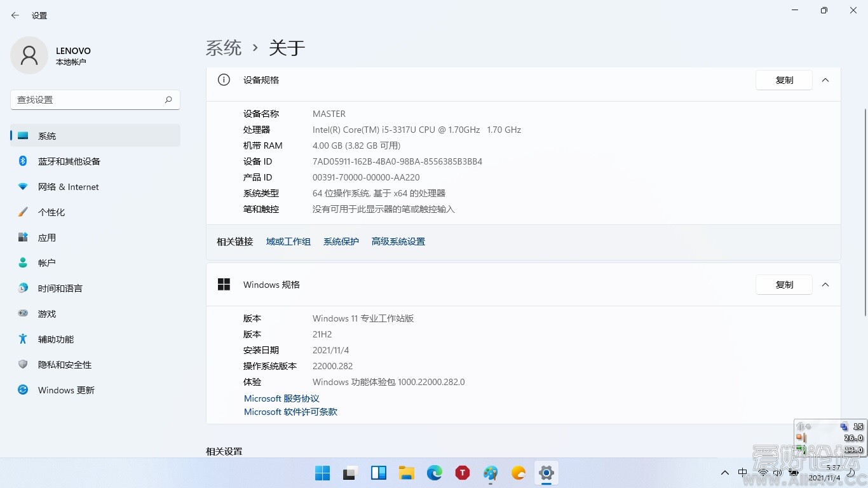This screenshot has height=488, width=868.
Task: Click the LENOVO account avatar
Action: click(29, 55)
